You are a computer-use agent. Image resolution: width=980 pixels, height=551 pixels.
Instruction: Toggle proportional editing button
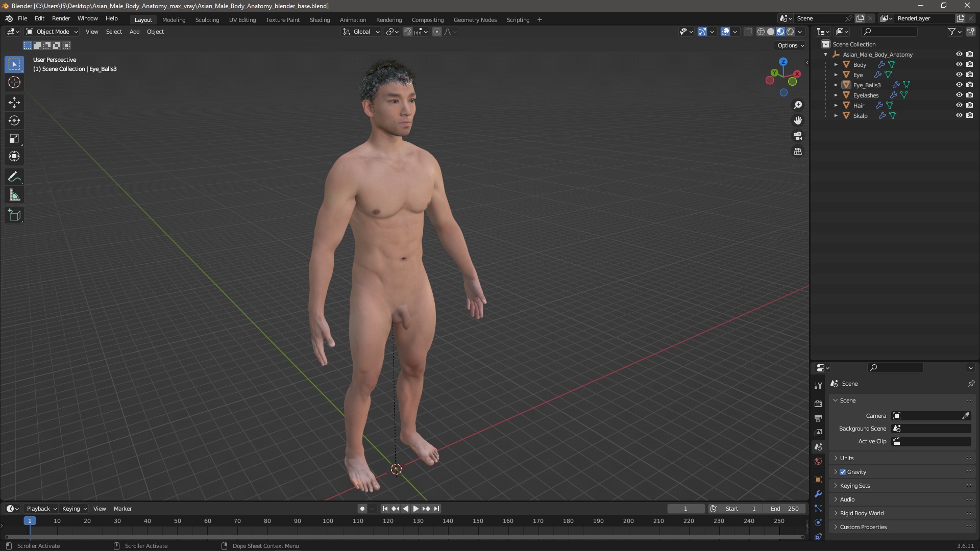[437, 32]
